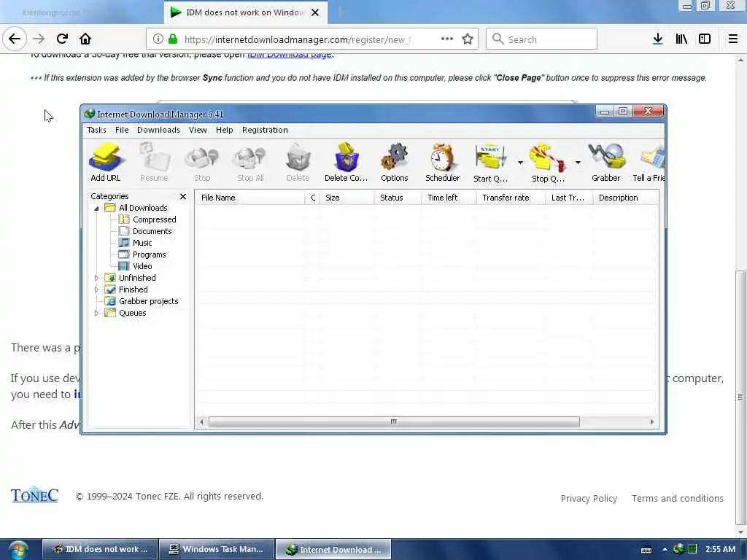Sort by Time left column header

[449, 198]
